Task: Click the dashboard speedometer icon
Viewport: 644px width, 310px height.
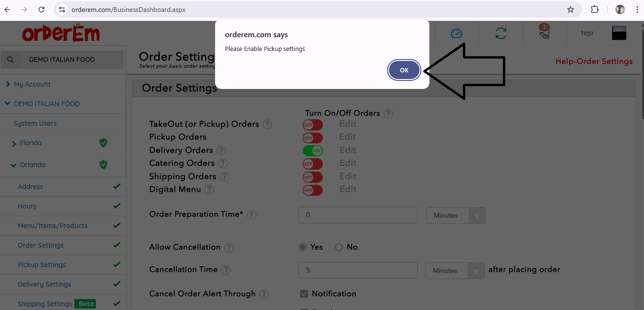Action: point(456,34)
